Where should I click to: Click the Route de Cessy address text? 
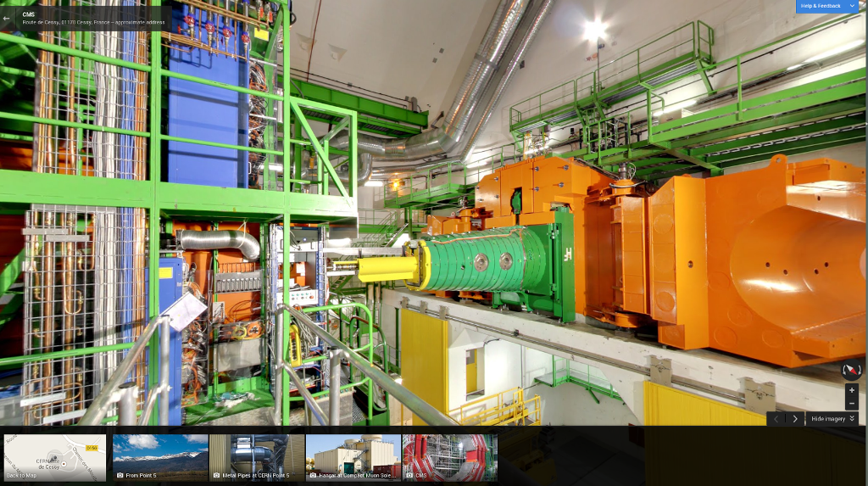point(93,23)
